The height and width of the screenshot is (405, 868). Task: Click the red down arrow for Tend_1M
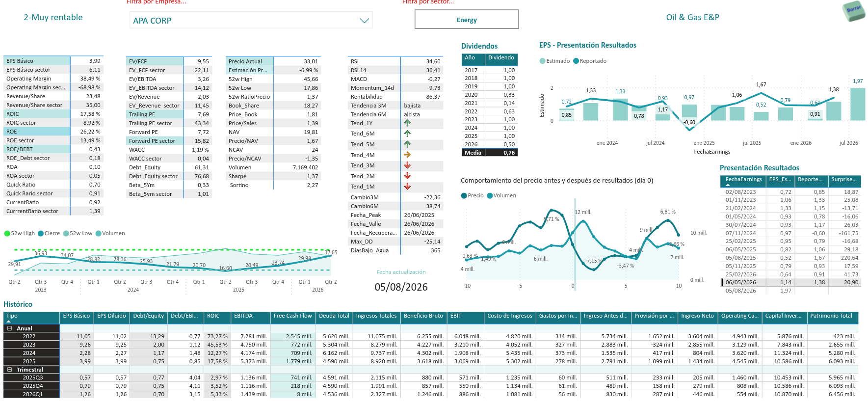pos(407,187)
